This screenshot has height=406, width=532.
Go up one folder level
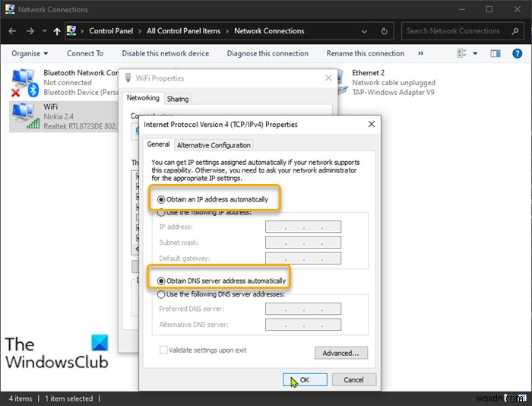[57, 32]
